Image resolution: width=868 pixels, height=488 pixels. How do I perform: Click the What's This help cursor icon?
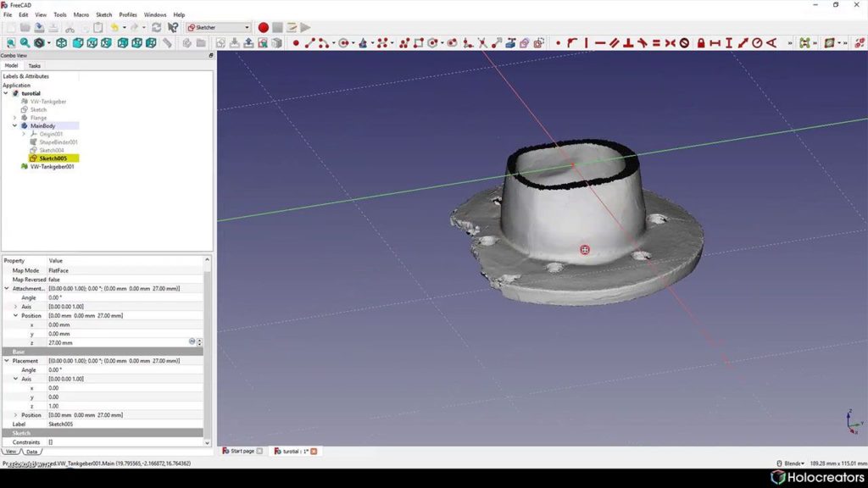(x=173, y=28)
